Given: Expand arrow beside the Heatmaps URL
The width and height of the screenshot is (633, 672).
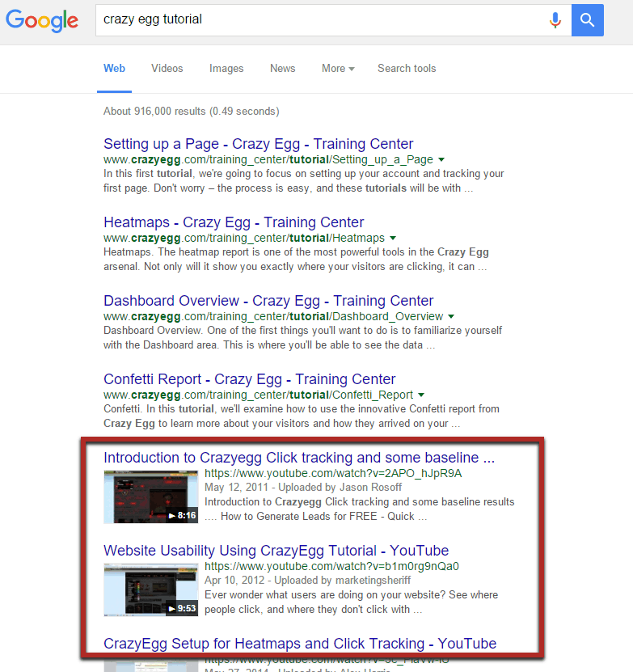Looking at the screenshot, I should [393, 239].
